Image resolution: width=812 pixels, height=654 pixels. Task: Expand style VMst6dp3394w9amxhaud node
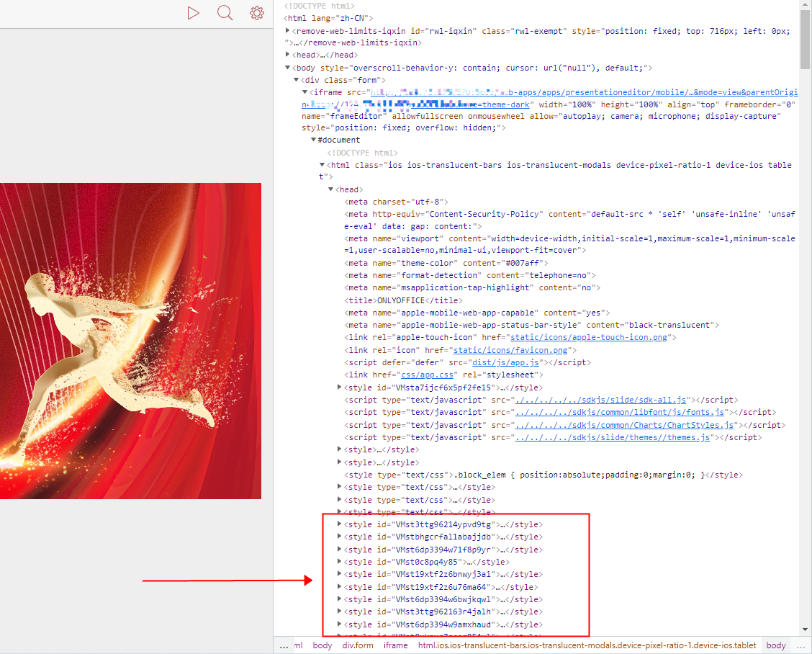point(339,624)
